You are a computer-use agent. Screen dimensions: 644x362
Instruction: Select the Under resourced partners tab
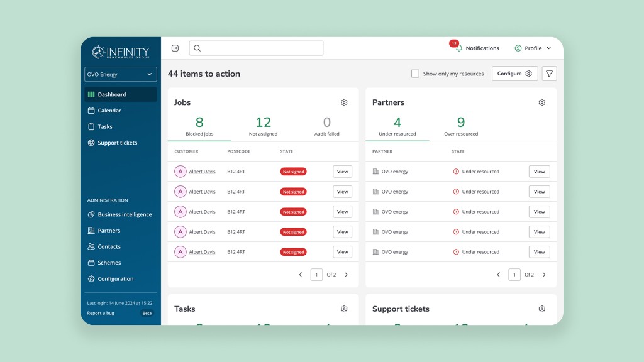tap(397, 126)
